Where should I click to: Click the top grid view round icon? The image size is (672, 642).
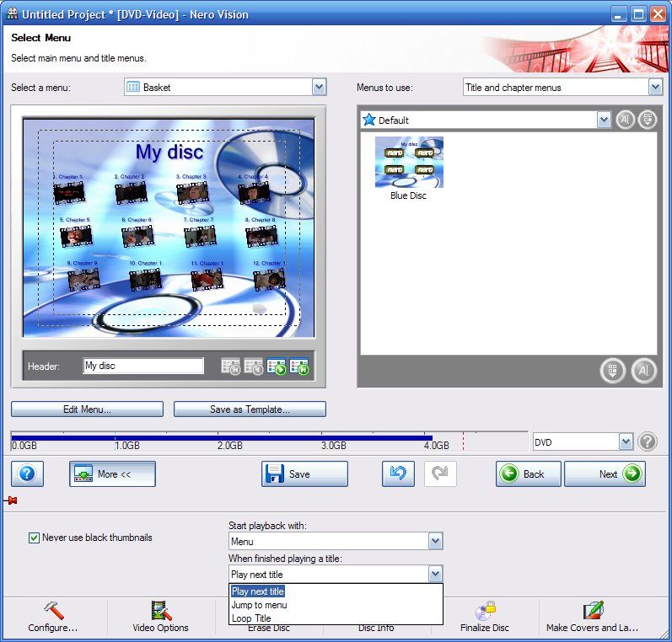(x=648, y=120)
